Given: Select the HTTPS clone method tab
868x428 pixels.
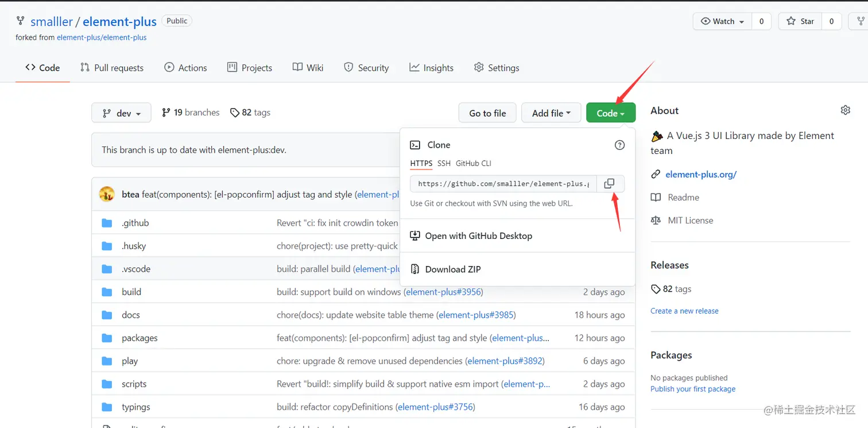Looking at the screenshot, I should (x=421, y=163).
